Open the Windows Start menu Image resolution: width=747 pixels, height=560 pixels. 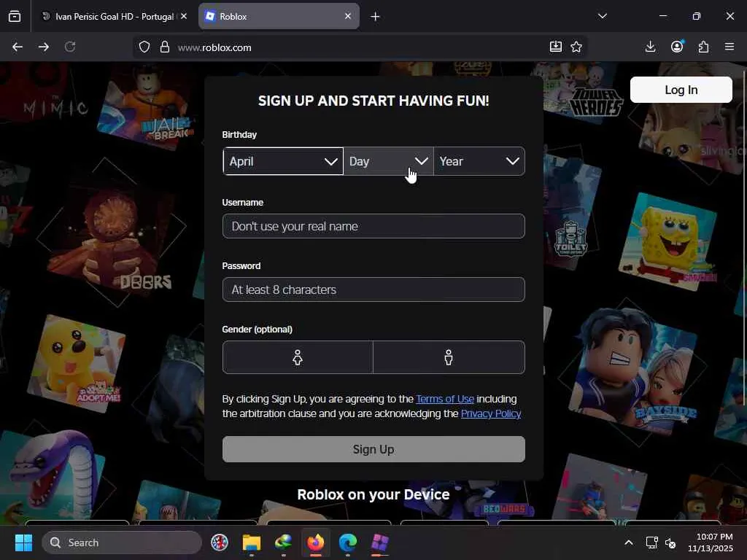[23, 542]
